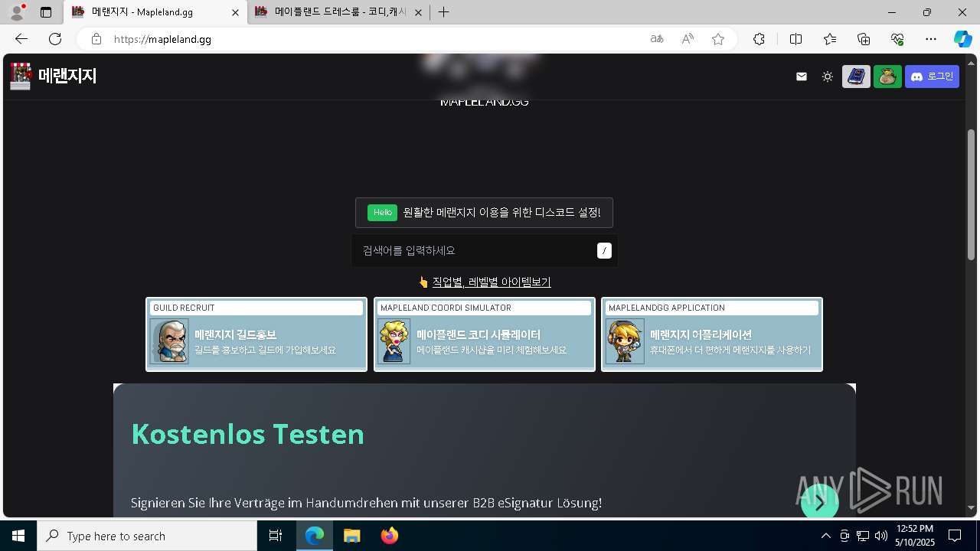
Task: Open the favorites list icon
Action: click(830, 39)
